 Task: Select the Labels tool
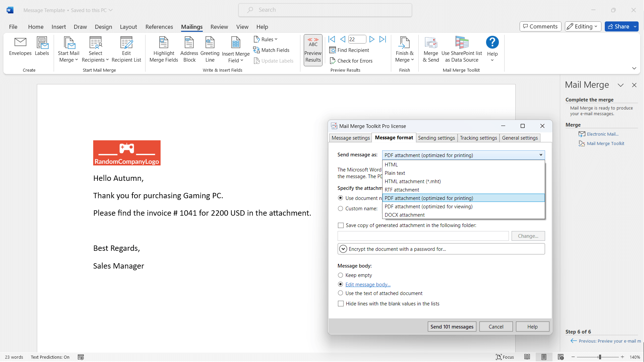(x=42, y=48)
